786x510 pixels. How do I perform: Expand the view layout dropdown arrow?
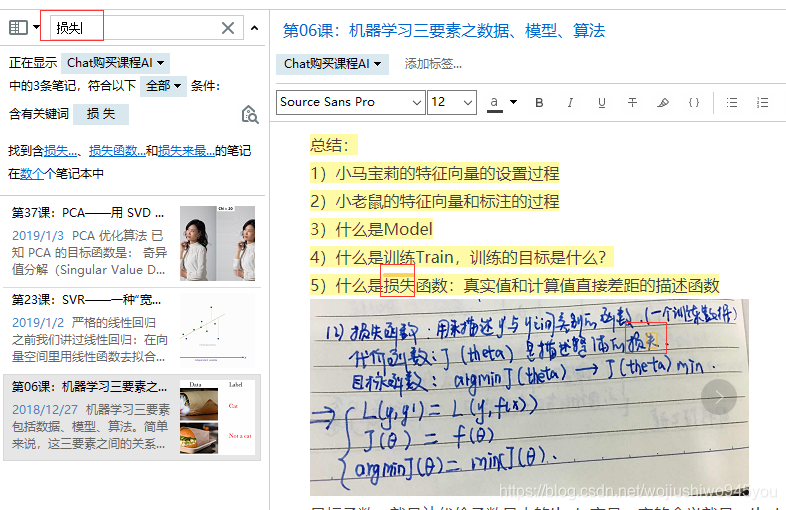[x=37, y=27]
